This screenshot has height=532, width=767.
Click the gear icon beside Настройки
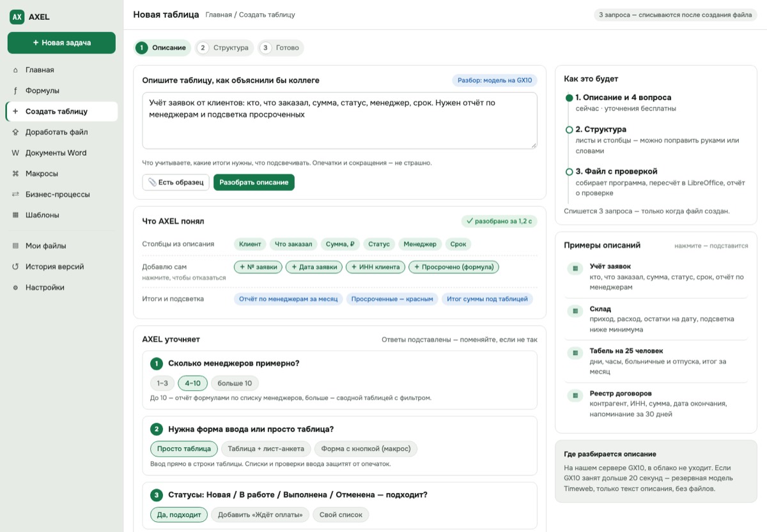click(x=15, y=287)
